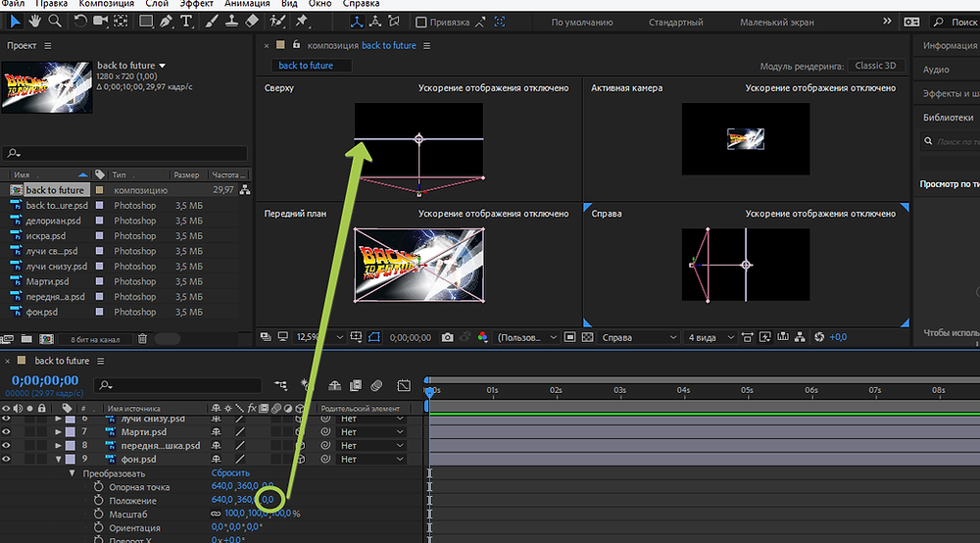Click the label color of искра.psd in project
Viewport: 980px width, 543px height.
click(99, 235)
